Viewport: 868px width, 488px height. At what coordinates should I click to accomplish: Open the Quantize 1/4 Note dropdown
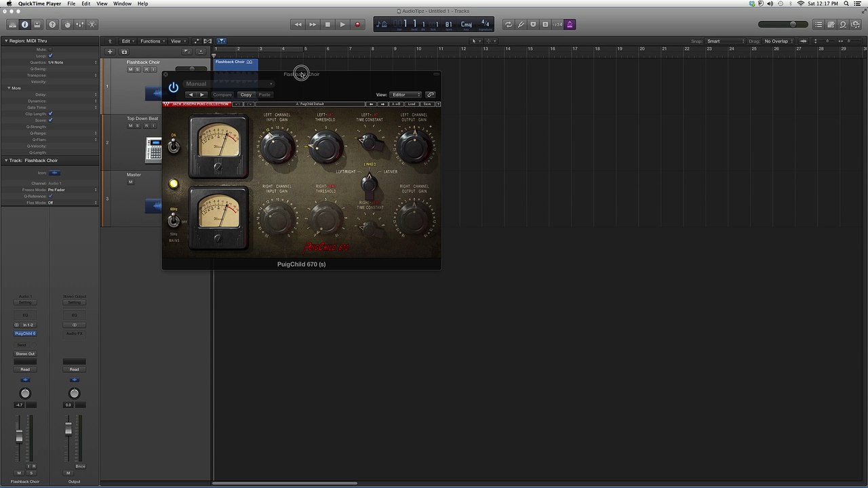point(72,62)
